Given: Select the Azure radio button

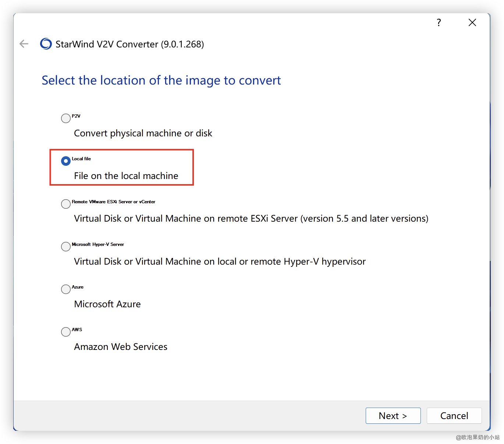Looking at the screenshot, I should click(x=66, y=289).
